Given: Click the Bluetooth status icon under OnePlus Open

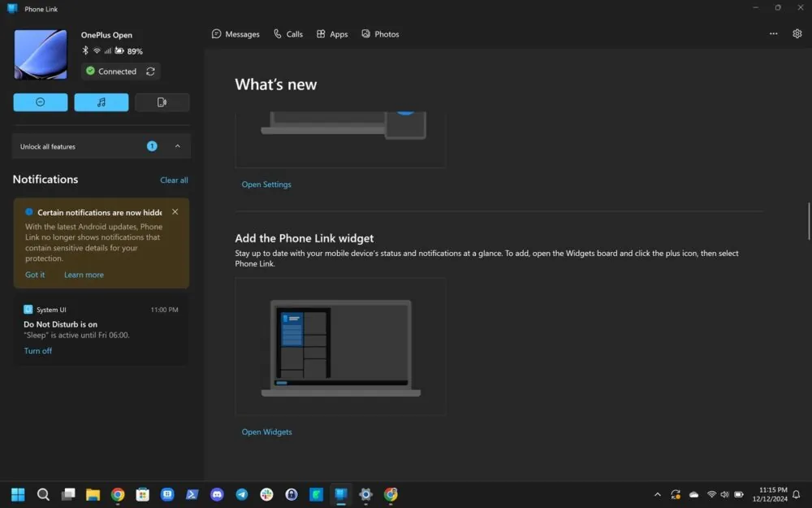Looking at the screenshot, I should (84, 50).
